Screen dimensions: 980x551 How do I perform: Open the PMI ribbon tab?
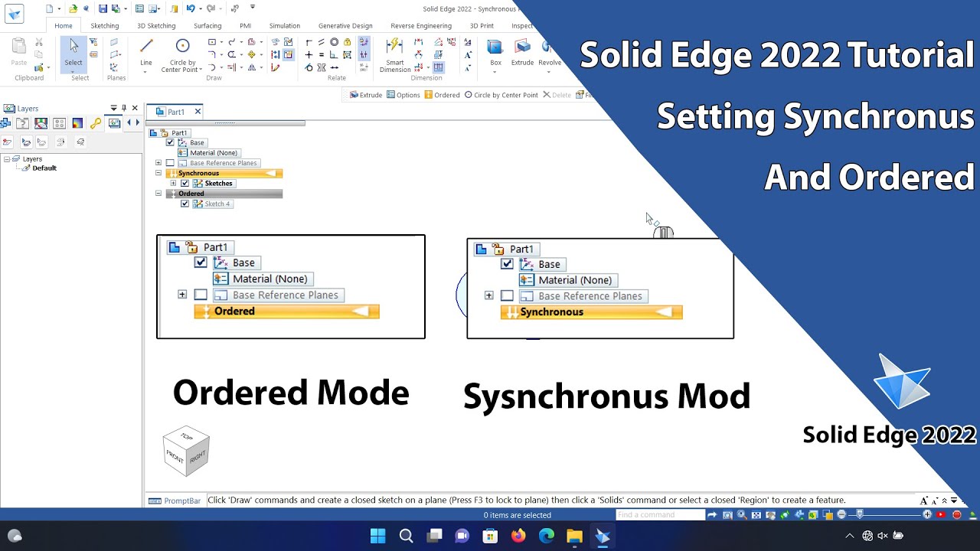coord(245,25)
